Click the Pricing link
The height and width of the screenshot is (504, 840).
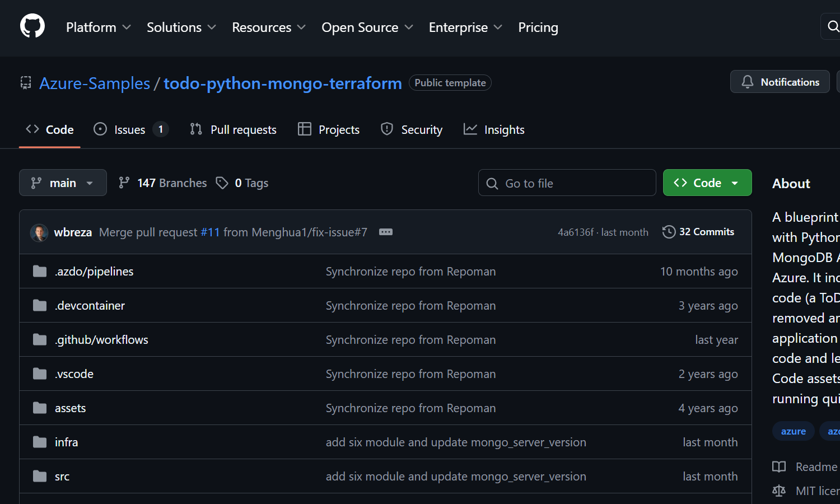click(538, 27)
